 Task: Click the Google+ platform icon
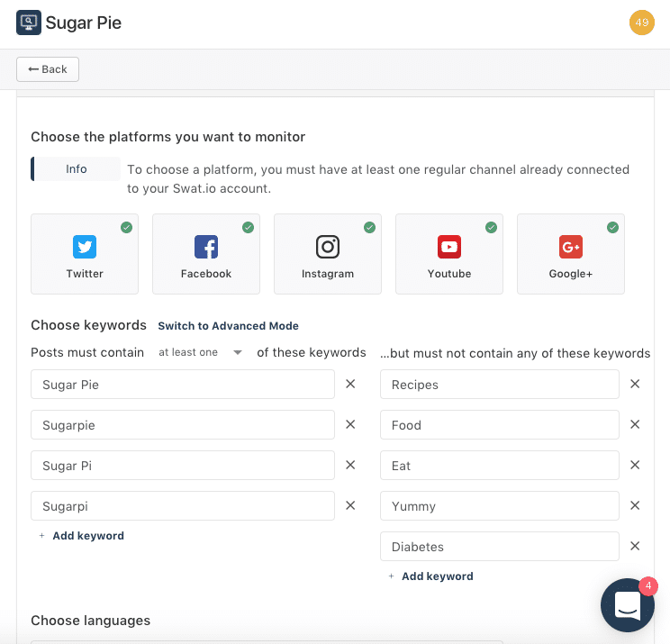570,247
